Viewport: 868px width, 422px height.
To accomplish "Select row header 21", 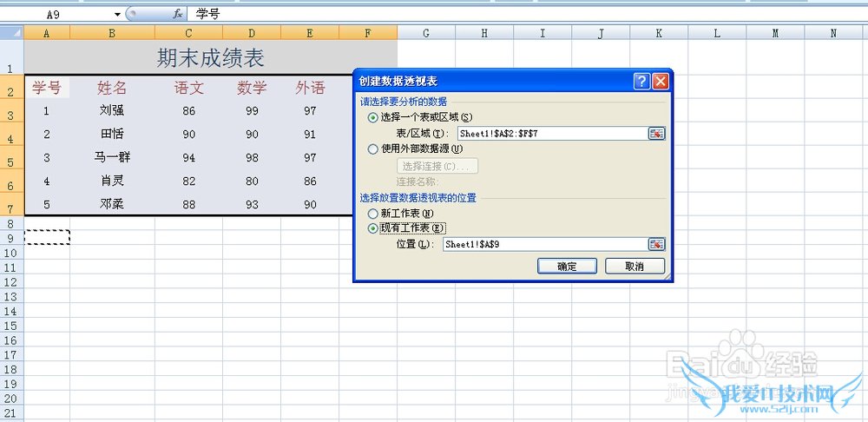I will click(11, 413).
